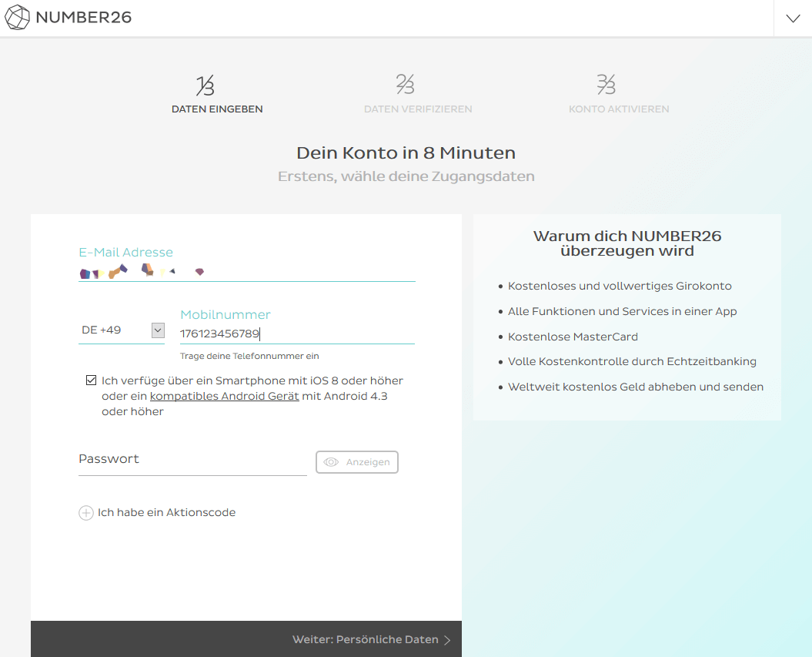Select the Daten Eingeben tab label

(x=217, y=109)
